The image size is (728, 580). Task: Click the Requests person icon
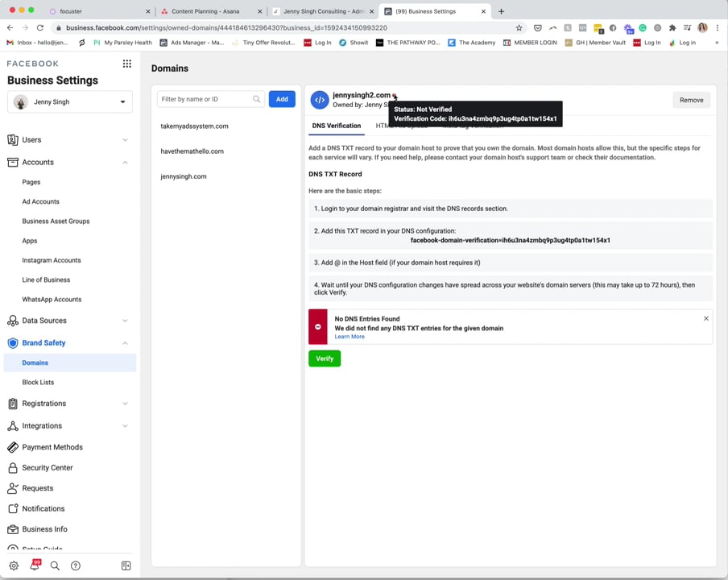pyautogui.click(x=13, y=488)
